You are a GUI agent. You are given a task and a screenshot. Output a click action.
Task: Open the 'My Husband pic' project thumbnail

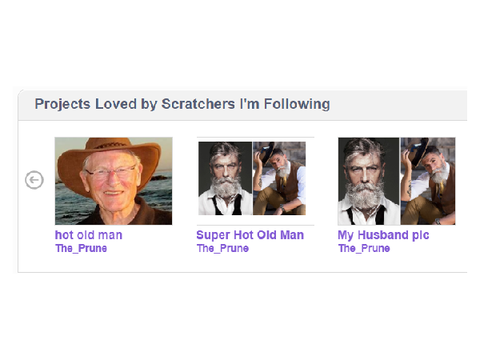pyautogui.click(x=397, y=181)
